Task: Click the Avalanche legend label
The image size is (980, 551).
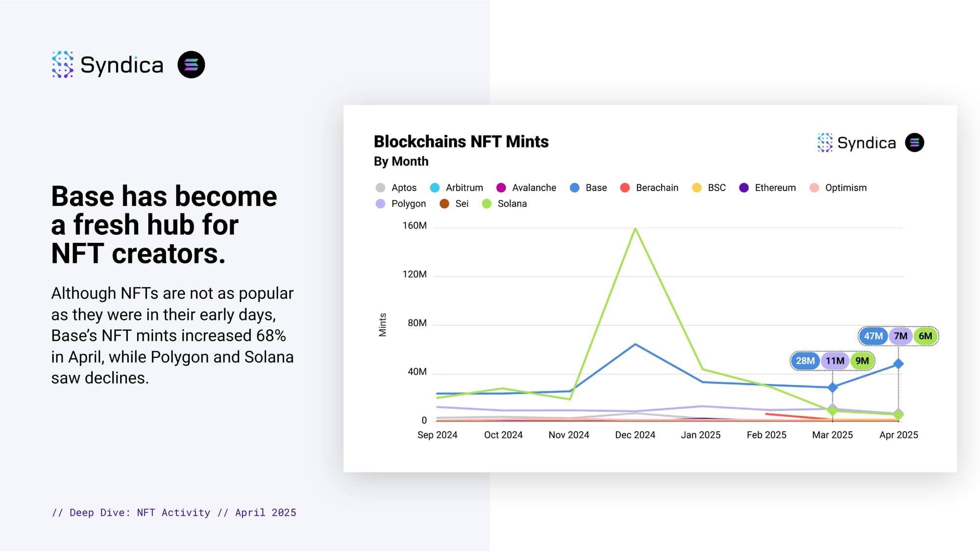Action: [x=534, y=188]
